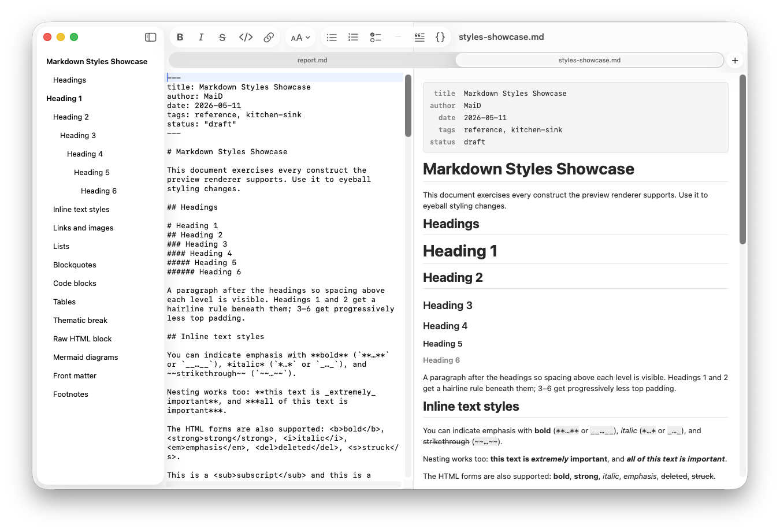Screen dimensions: 780x532
Task: Select Heading 6 in the outline
Action: coord(99,191)
